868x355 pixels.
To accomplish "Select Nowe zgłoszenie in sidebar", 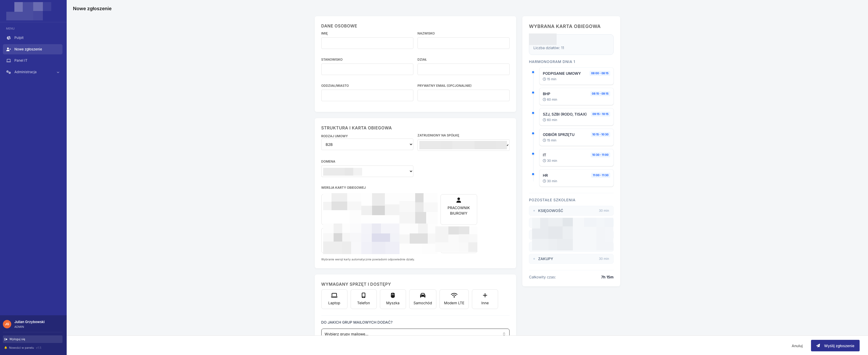I will [x=33, y=49].
